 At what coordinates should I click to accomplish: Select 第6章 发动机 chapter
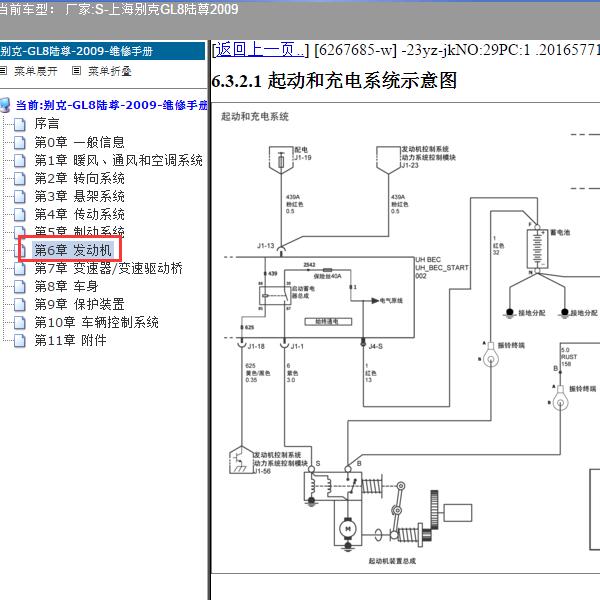[x=73, y=250]
